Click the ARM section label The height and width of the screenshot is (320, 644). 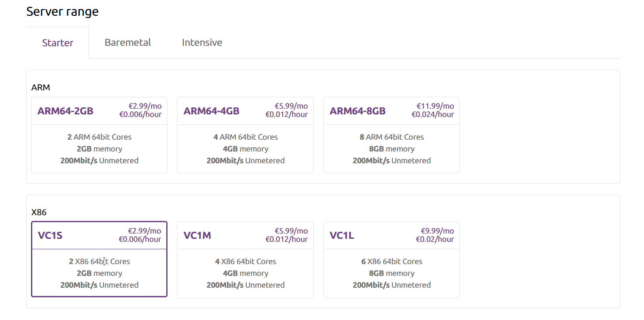pos(41,87)
